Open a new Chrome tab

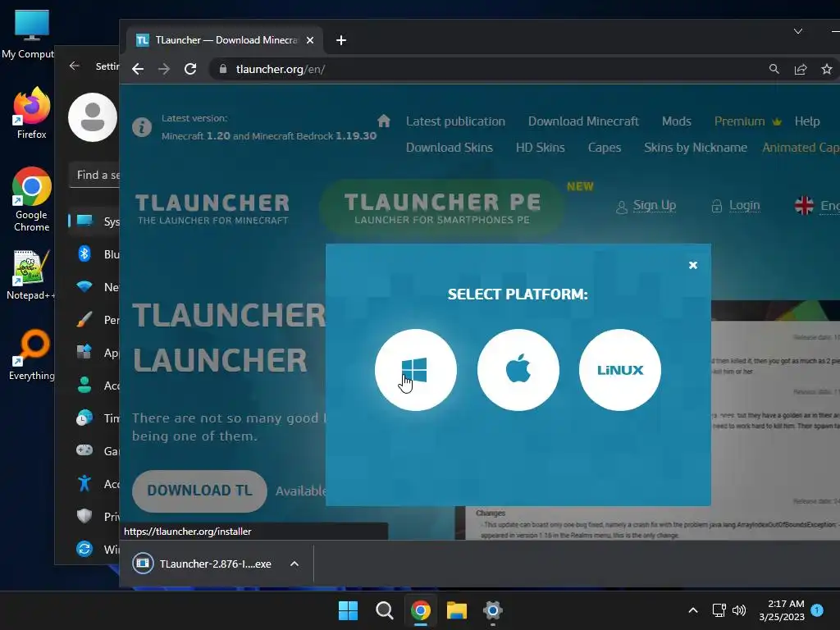(x=341, y=40)
